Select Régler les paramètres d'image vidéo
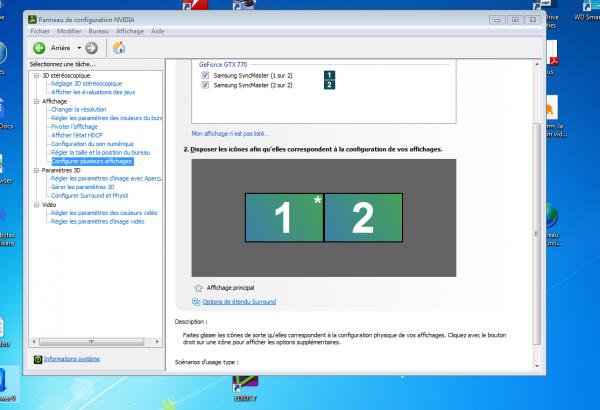 tap(98, 221)
